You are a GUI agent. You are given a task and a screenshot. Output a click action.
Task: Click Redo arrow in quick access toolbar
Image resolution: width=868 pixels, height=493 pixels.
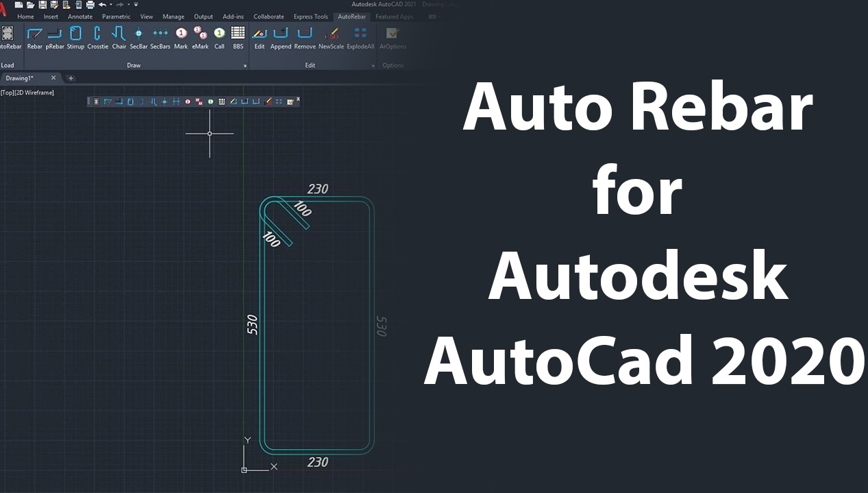pyautogui.click(x=119, y=5)
